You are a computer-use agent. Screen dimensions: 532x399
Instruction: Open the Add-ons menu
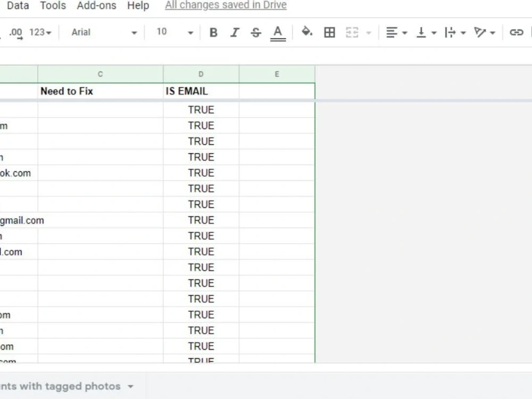tap(96, 5)
